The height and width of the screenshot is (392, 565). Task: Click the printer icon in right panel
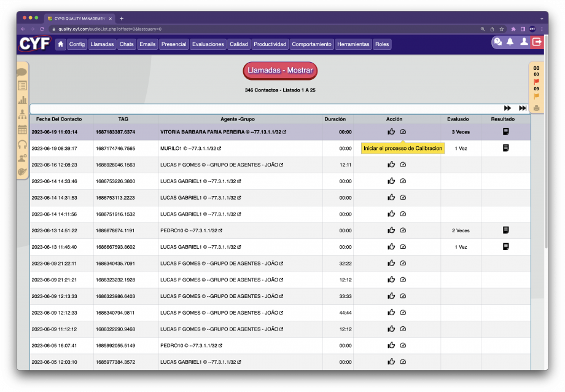point(536,108)
